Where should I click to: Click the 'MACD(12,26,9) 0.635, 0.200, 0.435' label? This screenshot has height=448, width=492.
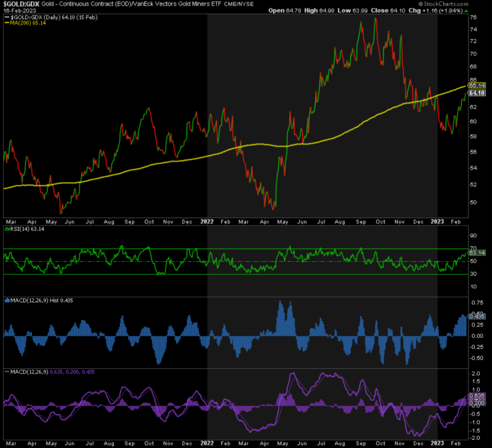[53, 372]
